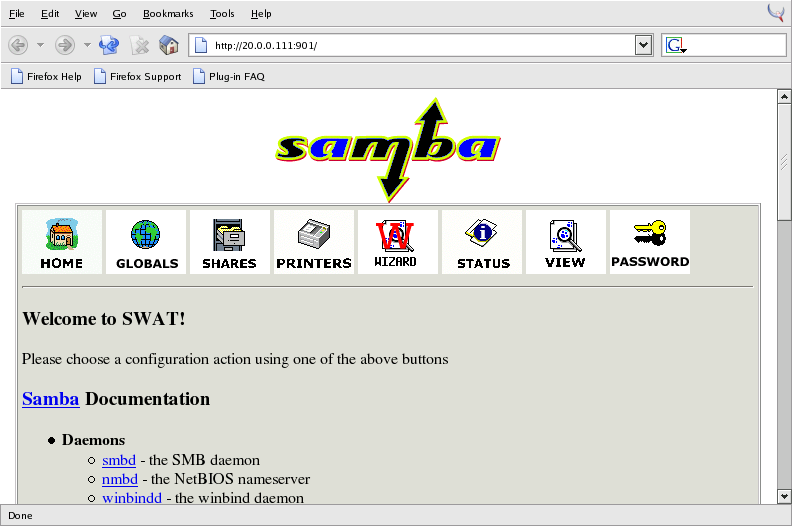Open the SWAT Home page icon
Screen dimensions: 792x526
[x=62, y=242]
